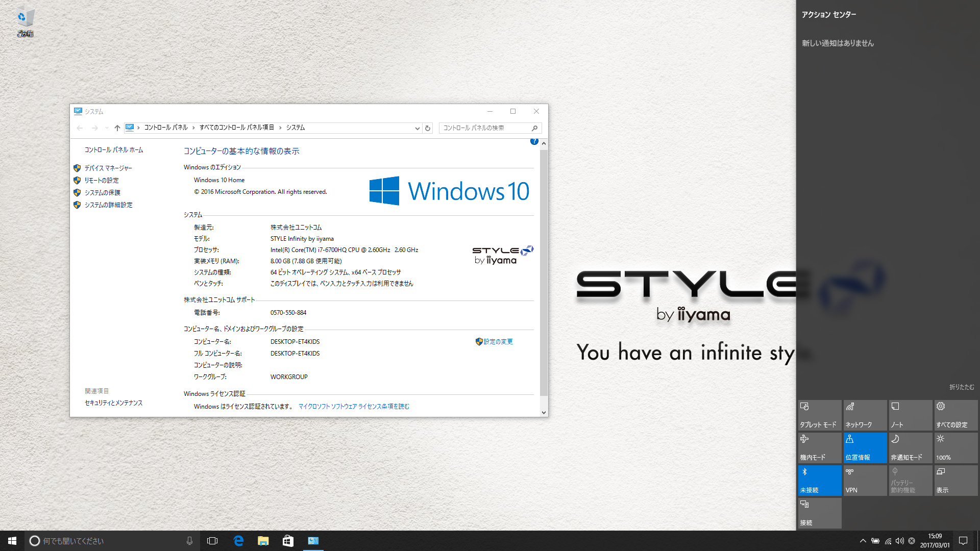Image resolution: width=980 pixels, height=551 pixels.
Task: Open the Project (表示) quick action tile
Action: [x=955, y=480]
